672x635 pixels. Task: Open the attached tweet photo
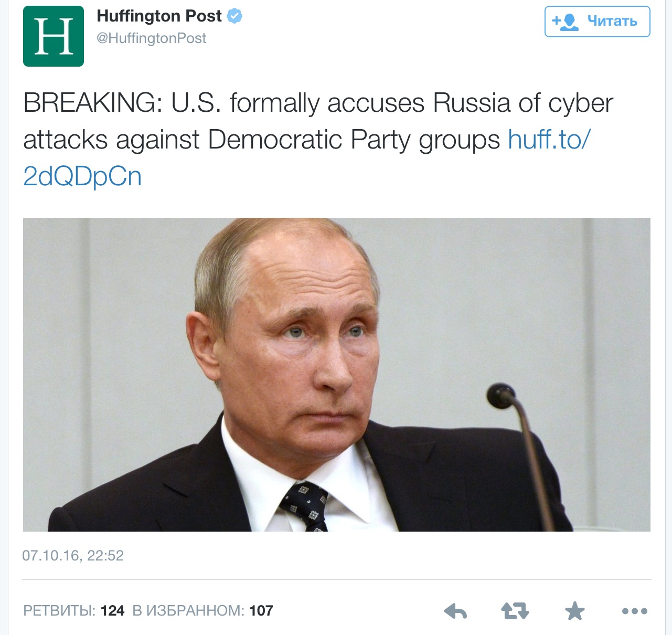pos(337,375)
